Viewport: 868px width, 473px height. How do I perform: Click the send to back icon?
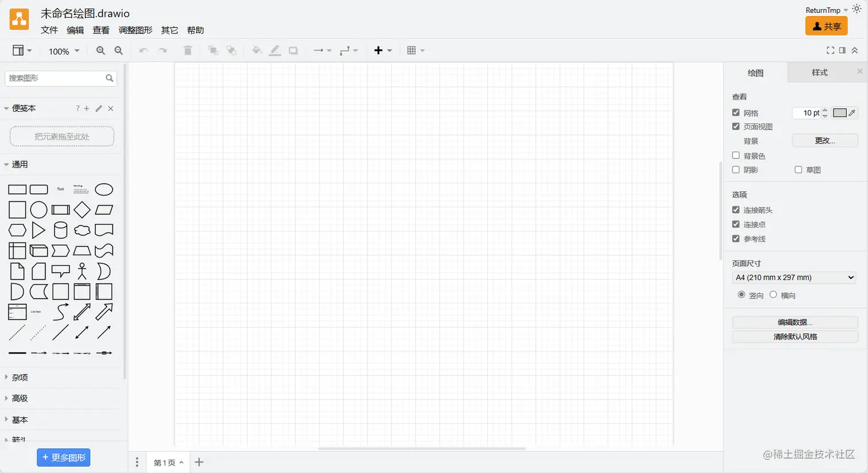coord(231,51)
